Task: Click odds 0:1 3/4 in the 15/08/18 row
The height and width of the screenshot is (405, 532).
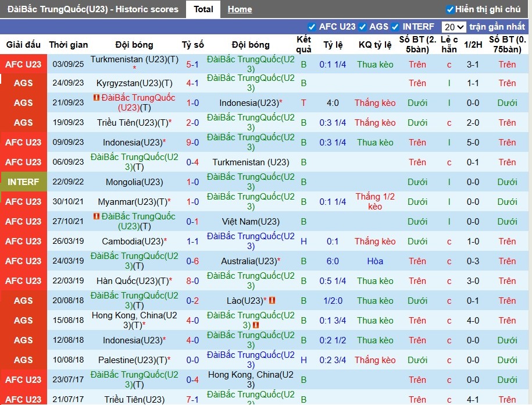Action: (x=333, y=321)
